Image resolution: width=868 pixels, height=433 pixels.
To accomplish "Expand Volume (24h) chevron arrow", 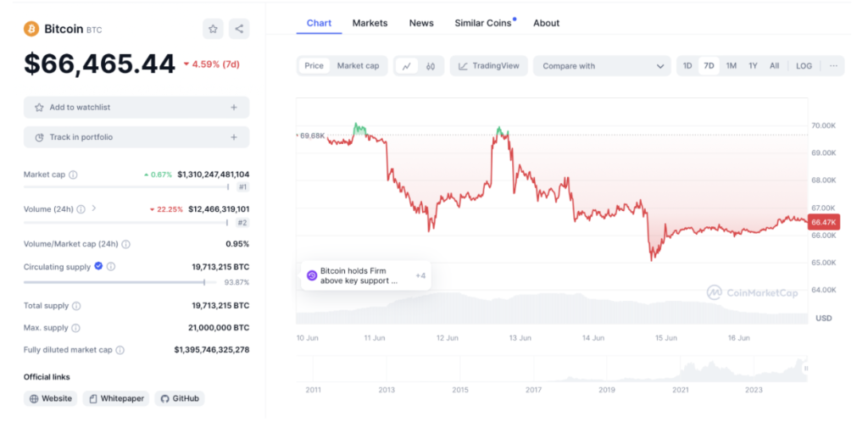I will point(94,208).
